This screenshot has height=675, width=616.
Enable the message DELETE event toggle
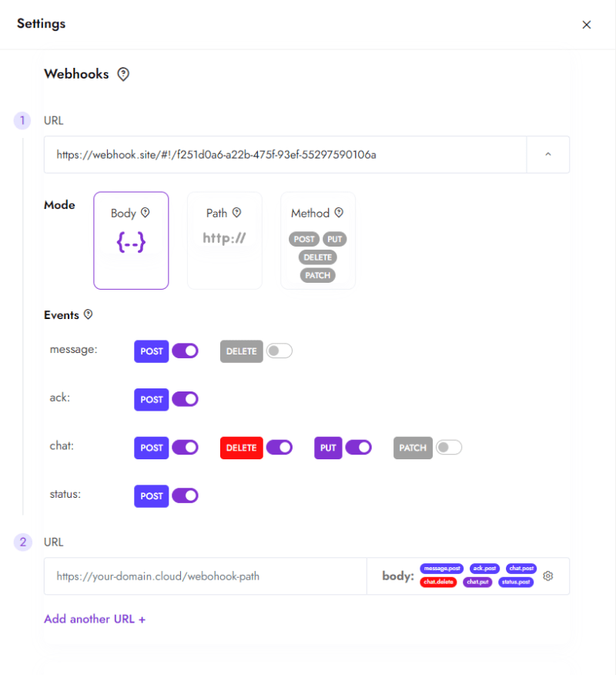click(x=279, y=351)
